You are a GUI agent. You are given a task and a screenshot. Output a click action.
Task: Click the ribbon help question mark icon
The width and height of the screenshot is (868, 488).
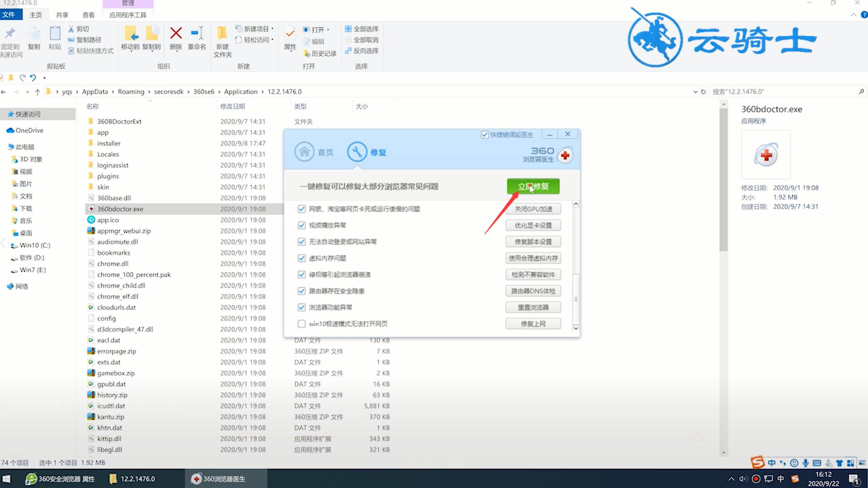[864, 15]
